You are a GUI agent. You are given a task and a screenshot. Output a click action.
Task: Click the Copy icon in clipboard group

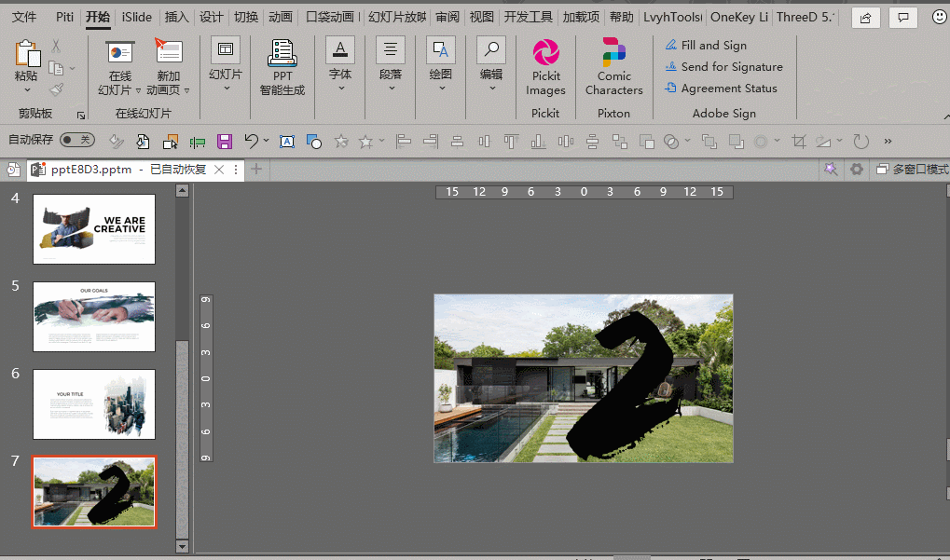56,68
